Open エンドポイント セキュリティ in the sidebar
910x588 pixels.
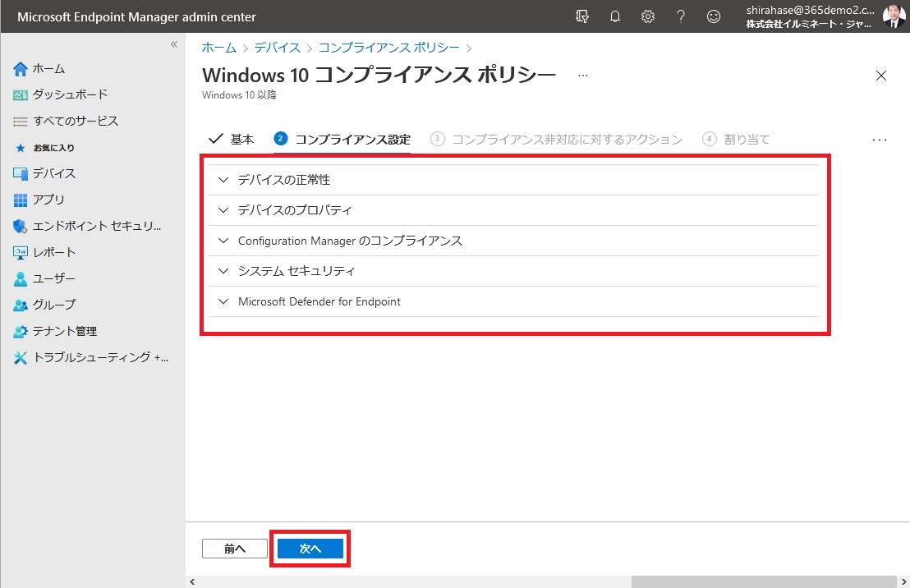click(97, 227)
